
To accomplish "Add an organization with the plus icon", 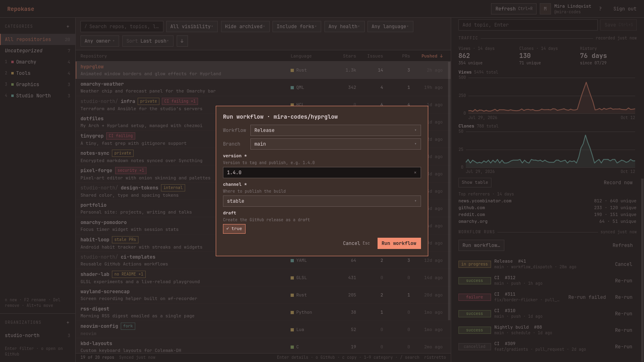I will pos(68,323).
